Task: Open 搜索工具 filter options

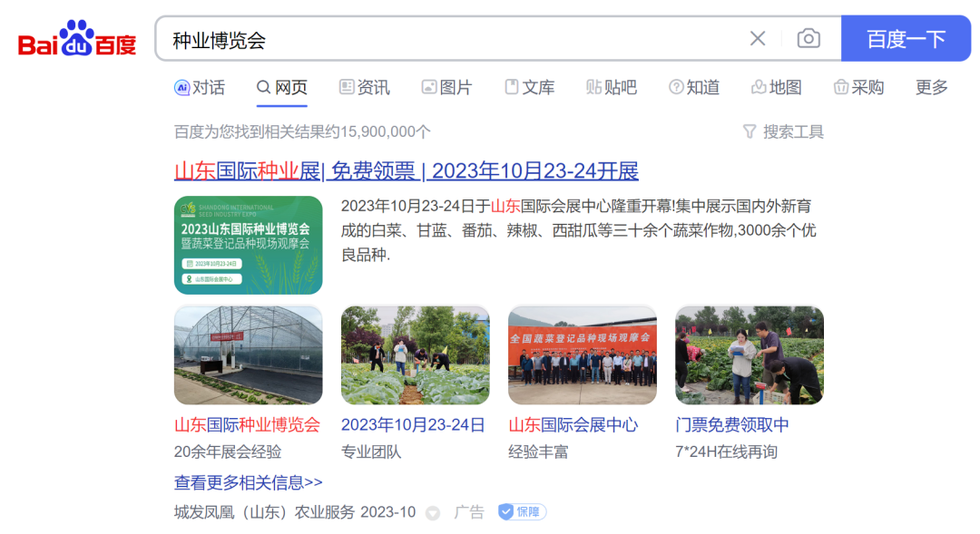Action: pyautogui.click(x=783, y=131)
